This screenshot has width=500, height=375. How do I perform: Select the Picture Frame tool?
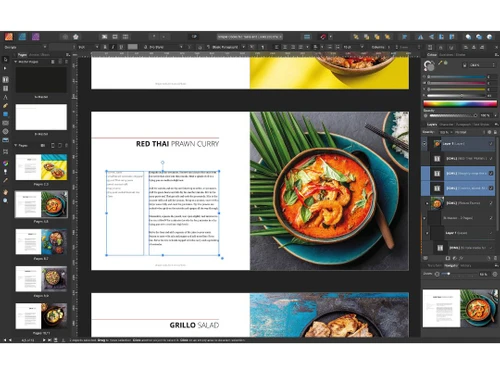pyautogui.click(x=5, y=123)
